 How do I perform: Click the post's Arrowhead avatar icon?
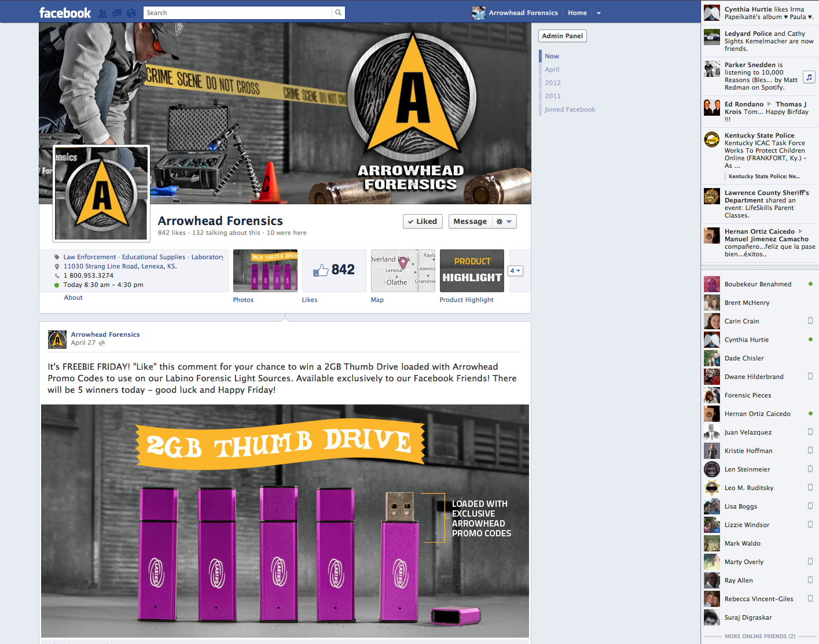click(57, 339)
